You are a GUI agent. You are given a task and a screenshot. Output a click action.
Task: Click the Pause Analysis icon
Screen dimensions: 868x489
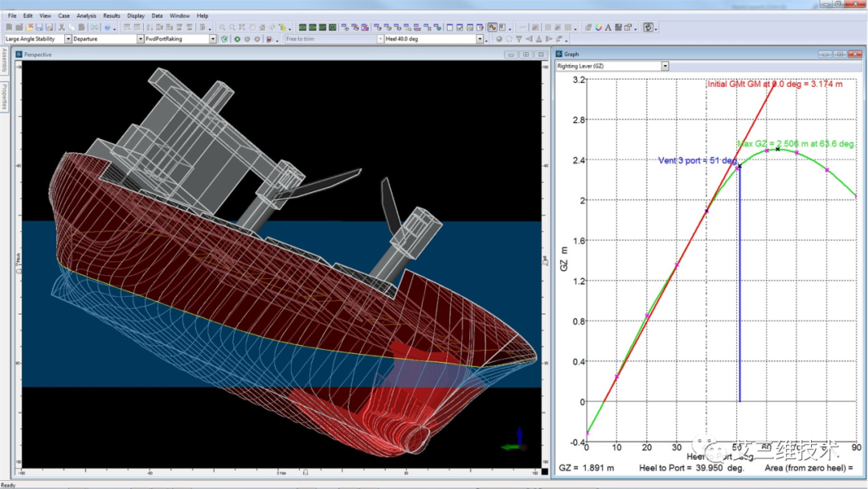[x=248, y=39]
